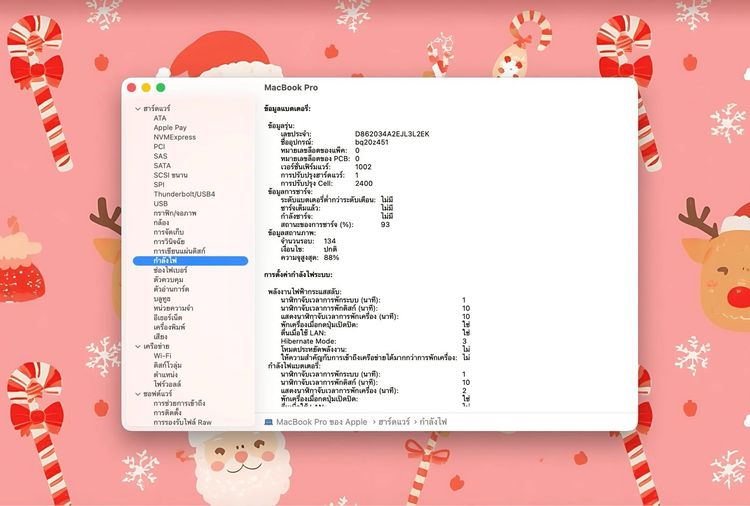750x506 pixels.
Task: Click the ข้อมูลแบตเตอรี่: heading
Action: pyautogui.click(x=287, y=109)
